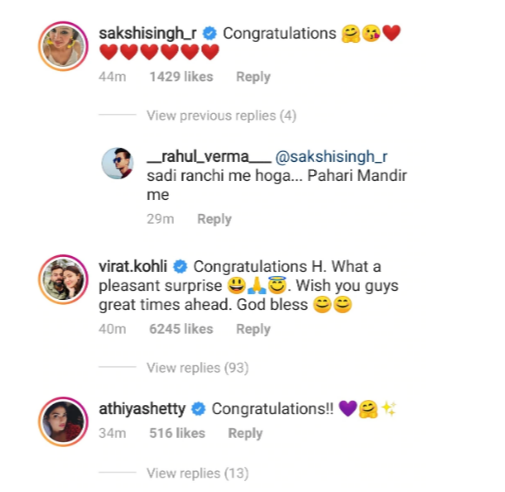Open virat.kohli profile picture
Image resolution: width=505 pixels, height=492 pixels.
pyautogui.click(x=63, y=279)
